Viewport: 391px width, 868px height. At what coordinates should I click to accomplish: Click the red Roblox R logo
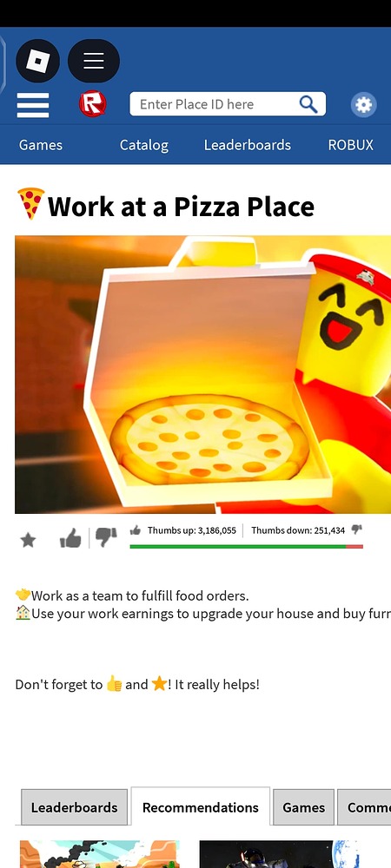(x=92, y=104)
